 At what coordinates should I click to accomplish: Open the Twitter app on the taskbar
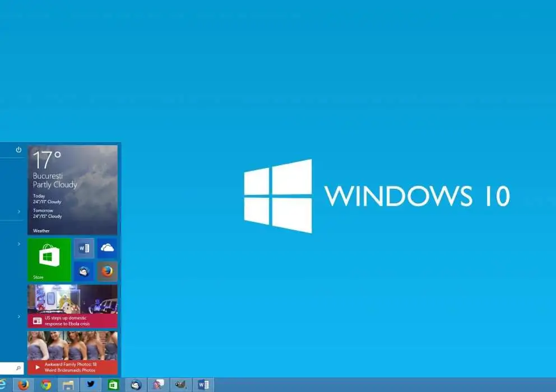coord(91,385)
